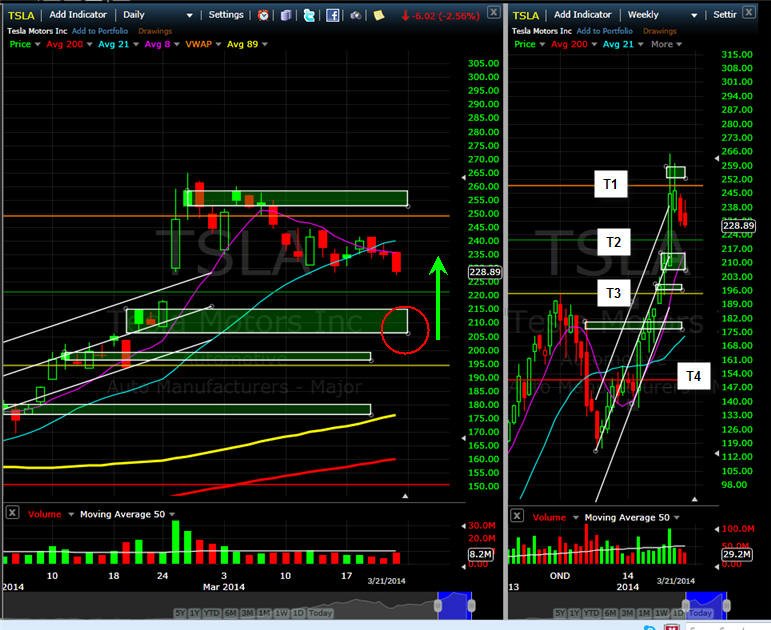Expand Price indicator dropdown in Daily chart
Screen dimensions: 771x630
pos(37,44)
